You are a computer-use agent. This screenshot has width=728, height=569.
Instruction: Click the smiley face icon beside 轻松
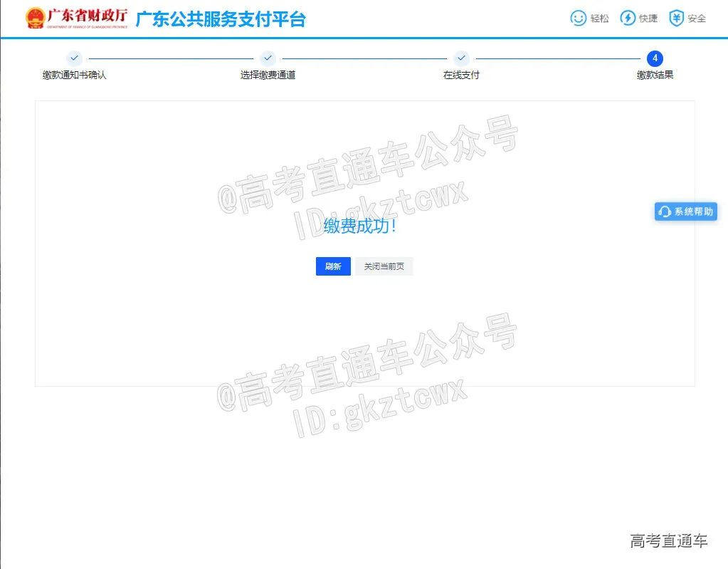(578, 19)
